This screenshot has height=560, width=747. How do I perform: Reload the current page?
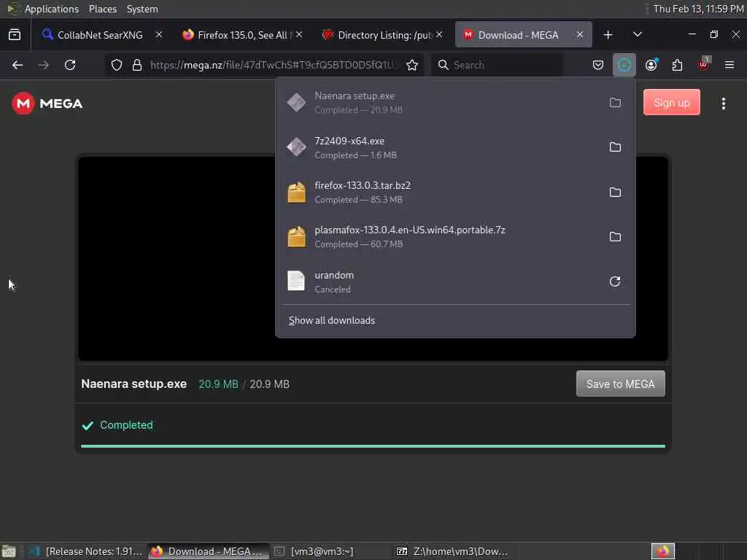coord(70,65)
